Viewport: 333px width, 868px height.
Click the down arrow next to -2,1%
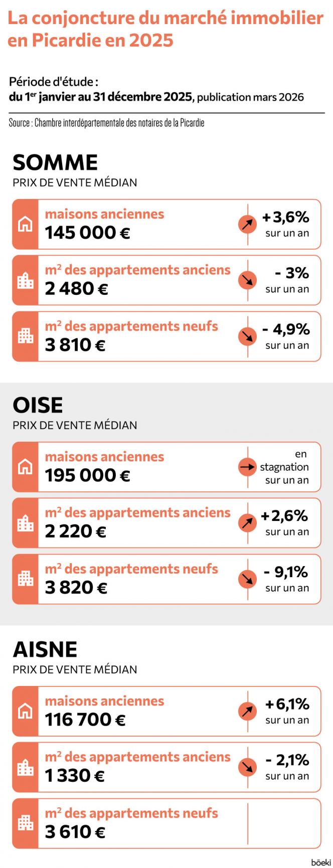coord(247,767)
